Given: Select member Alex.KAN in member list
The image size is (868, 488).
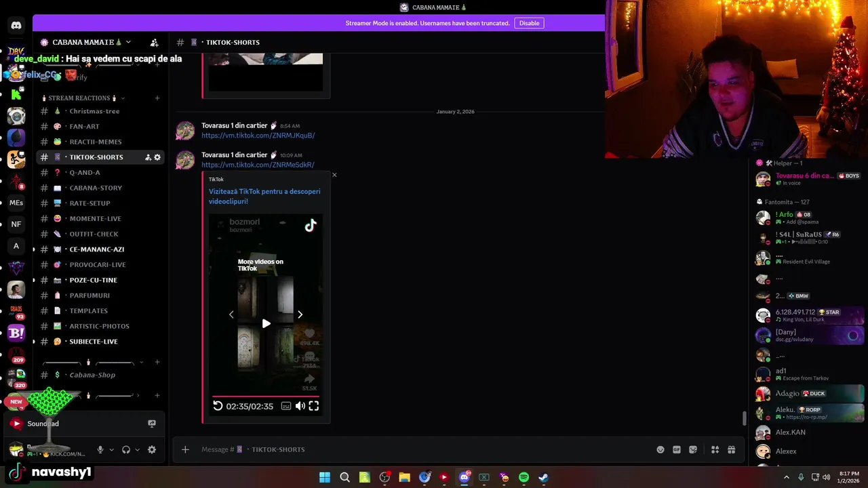Looking at the screenshot, I should coord(810,432).
